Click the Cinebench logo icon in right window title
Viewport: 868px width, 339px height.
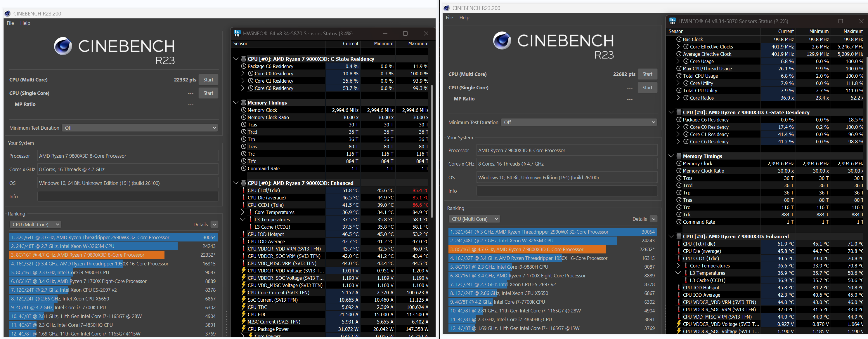(446, 8)
